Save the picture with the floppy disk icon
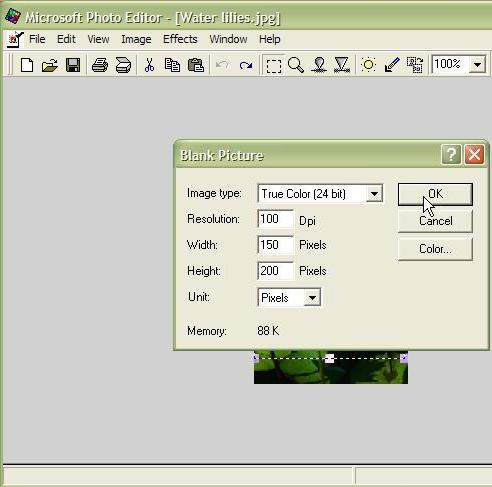This screenshot has height=487, width=492. [x=73, y=65]
